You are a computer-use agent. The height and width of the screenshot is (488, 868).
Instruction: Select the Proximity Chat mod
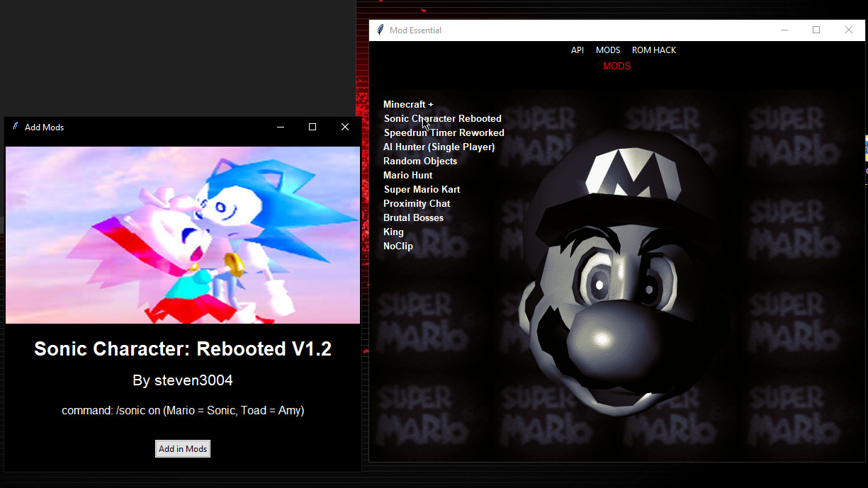pyautogui.click(x=417, y=203)
